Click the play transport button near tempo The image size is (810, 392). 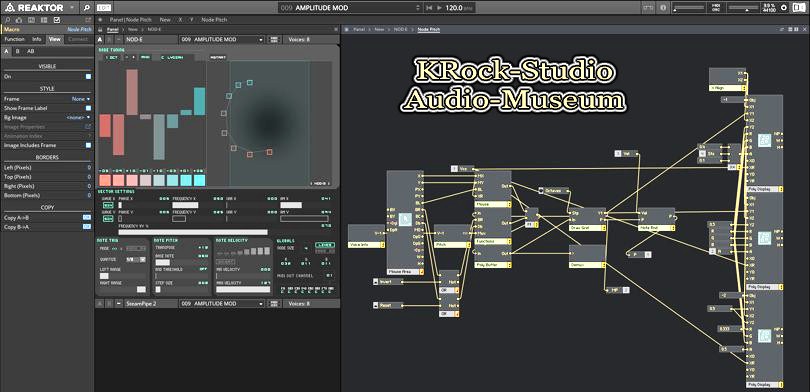tap(440, 8)
